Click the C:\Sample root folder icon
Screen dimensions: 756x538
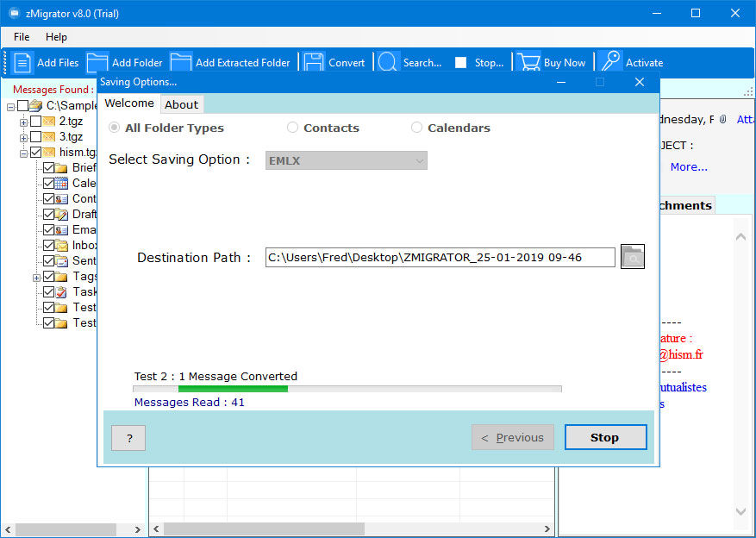click(36, 105)
